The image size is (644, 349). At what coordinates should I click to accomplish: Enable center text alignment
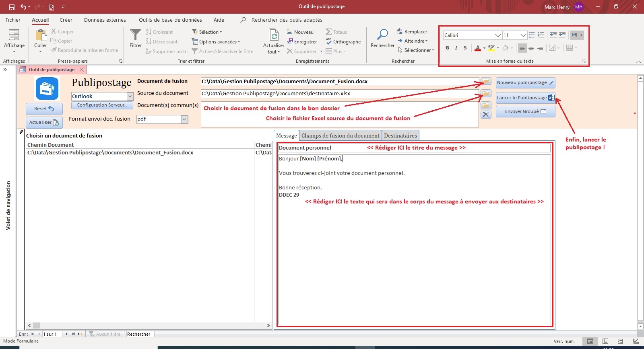coord(531,48)
